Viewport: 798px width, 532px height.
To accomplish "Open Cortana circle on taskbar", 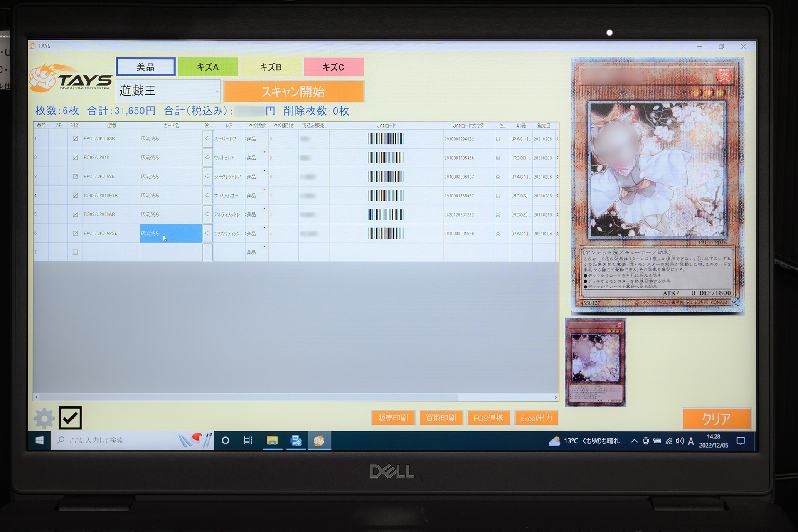I will (x=225, y=441).
